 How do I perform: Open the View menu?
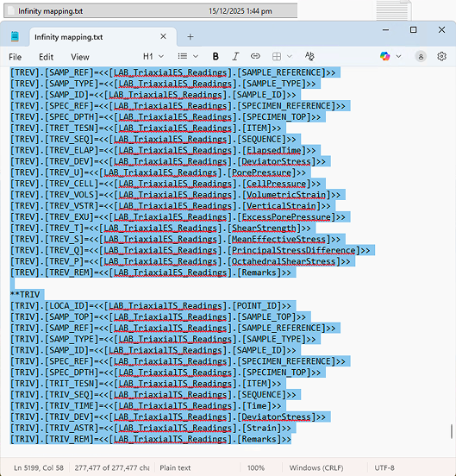(x=80, y=57)
